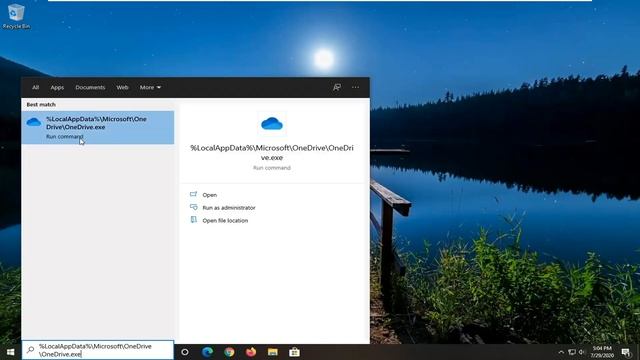Open the Recycle Bin desktop icon

click(x=16, y=16)
